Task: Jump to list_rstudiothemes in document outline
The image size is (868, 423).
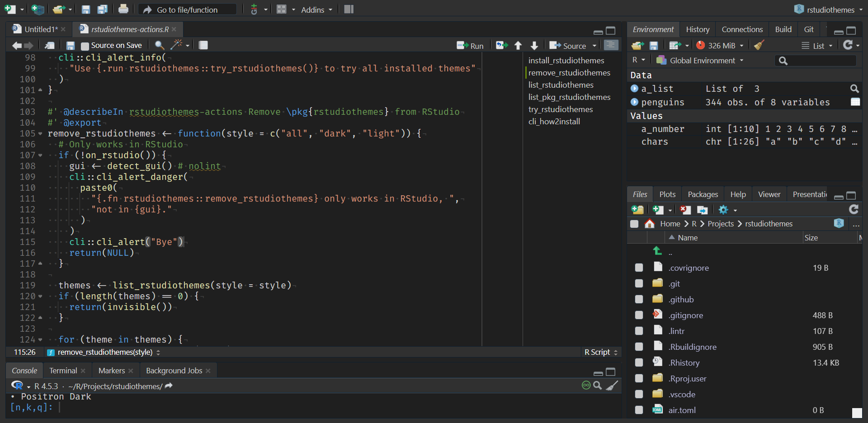Action: 561,85
